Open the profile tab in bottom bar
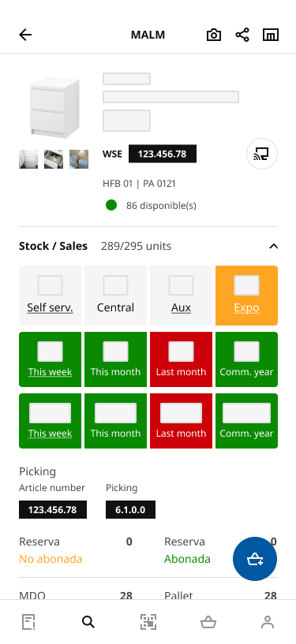This screenshot has width=296, height=644. [268, 622]
